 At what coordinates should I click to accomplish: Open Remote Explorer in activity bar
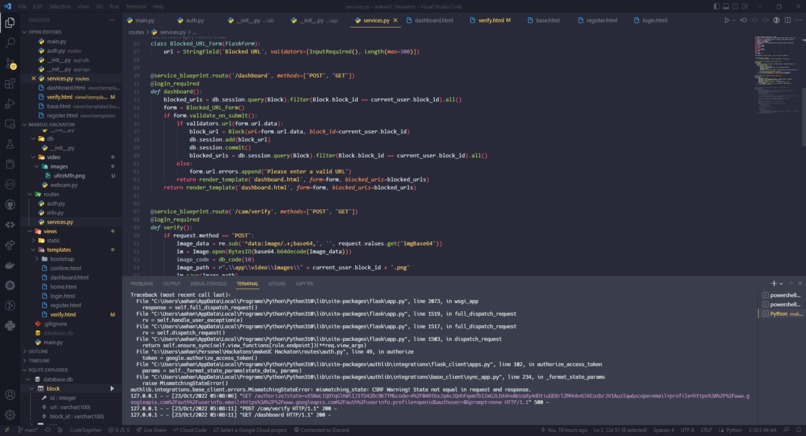tap(10, 124)
